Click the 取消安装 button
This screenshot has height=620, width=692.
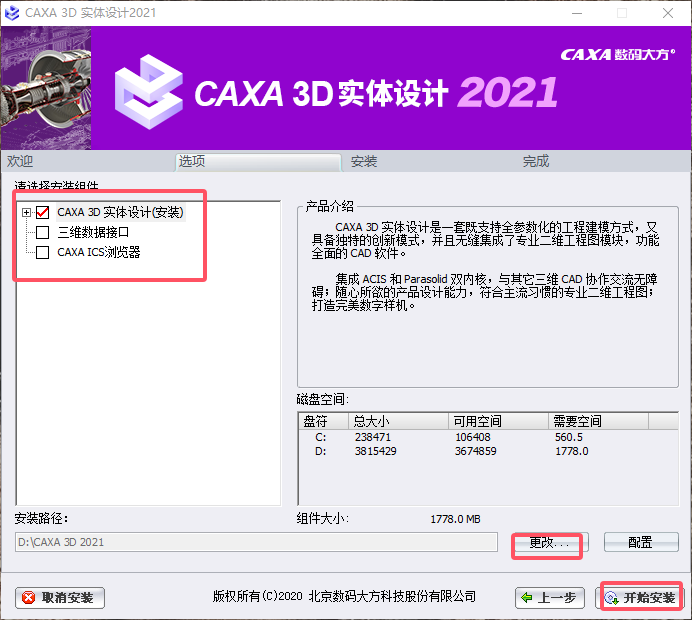(60, 598)
